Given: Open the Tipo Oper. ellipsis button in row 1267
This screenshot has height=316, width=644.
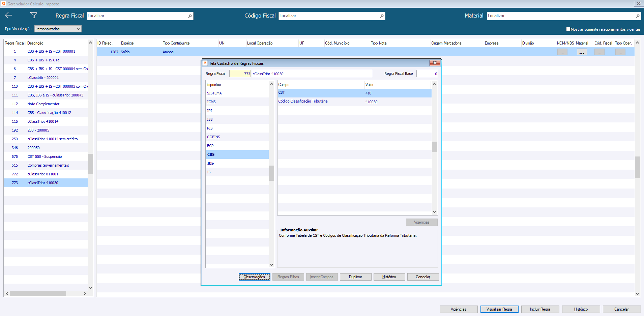Looking at the screenshot, I should pyautogui.click(x=620, y=52).
